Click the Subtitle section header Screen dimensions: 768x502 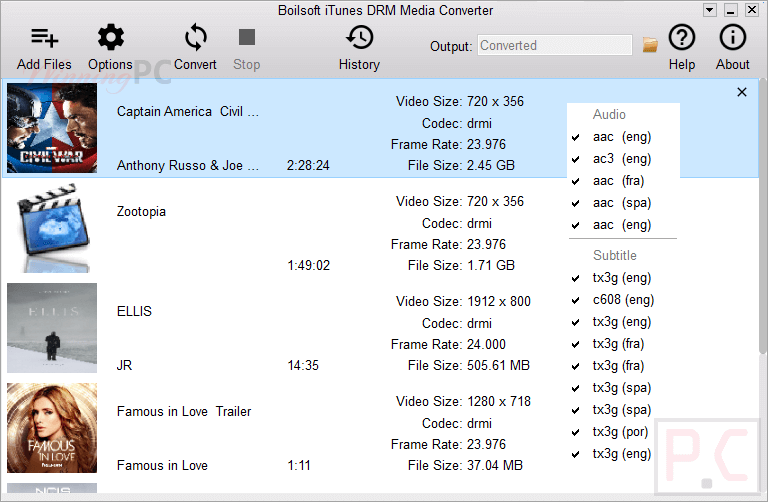click(615, 256)
